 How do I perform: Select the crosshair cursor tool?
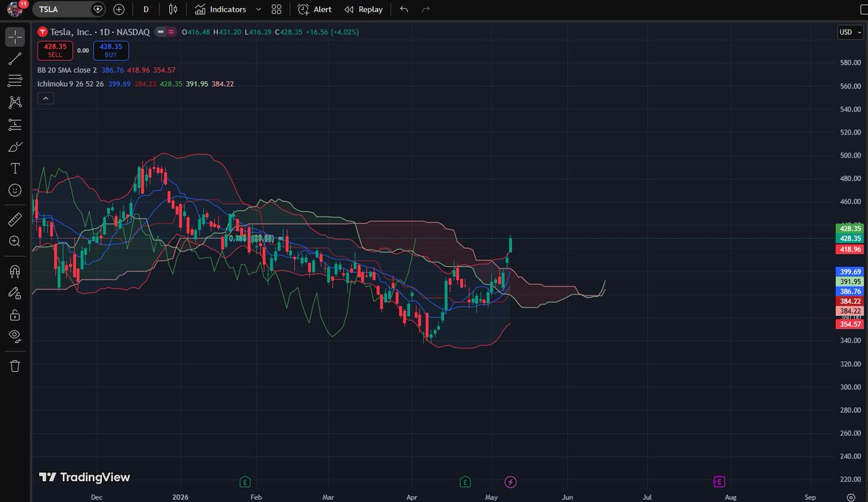pos(15,36)
